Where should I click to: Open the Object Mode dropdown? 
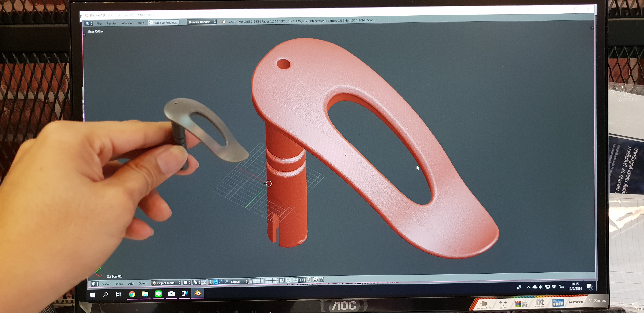point(166,283)
